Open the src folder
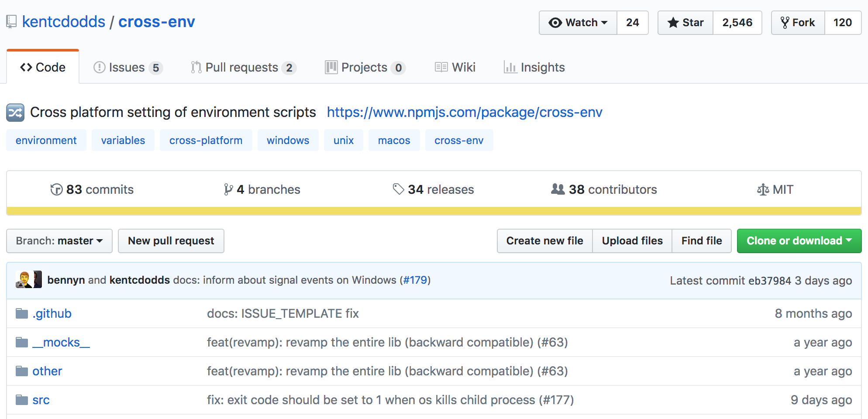Viewport: 868px width, 419px height. tap(41, 400)
